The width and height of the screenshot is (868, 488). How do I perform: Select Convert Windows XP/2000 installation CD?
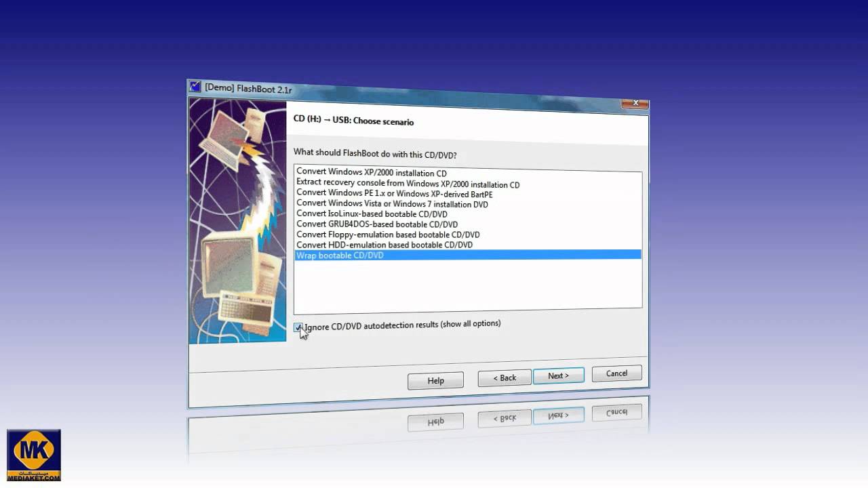(x=468, y=174)
